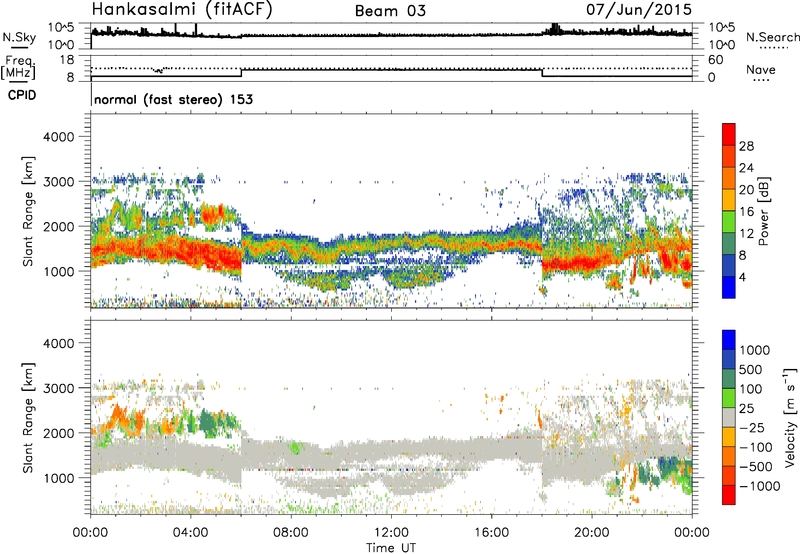
Task: Click the red bottom segment of the velocity color bar
Action: point(729,495)
